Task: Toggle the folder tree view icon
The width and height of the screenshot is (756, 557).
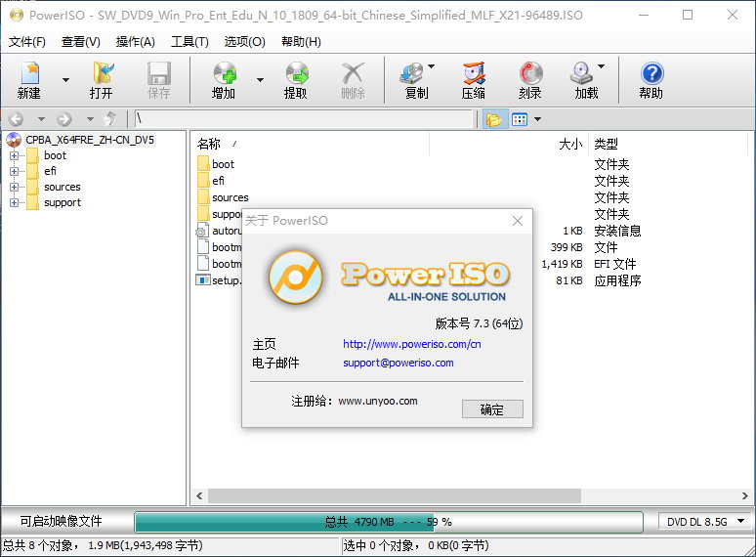Action: [x=494, y=119]
